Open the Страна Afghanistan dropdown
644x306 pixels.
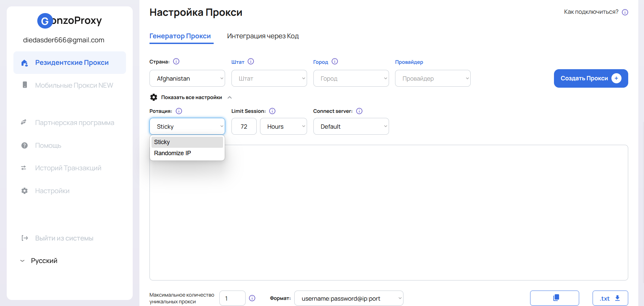pyautogui.click(x=187, y=78)
